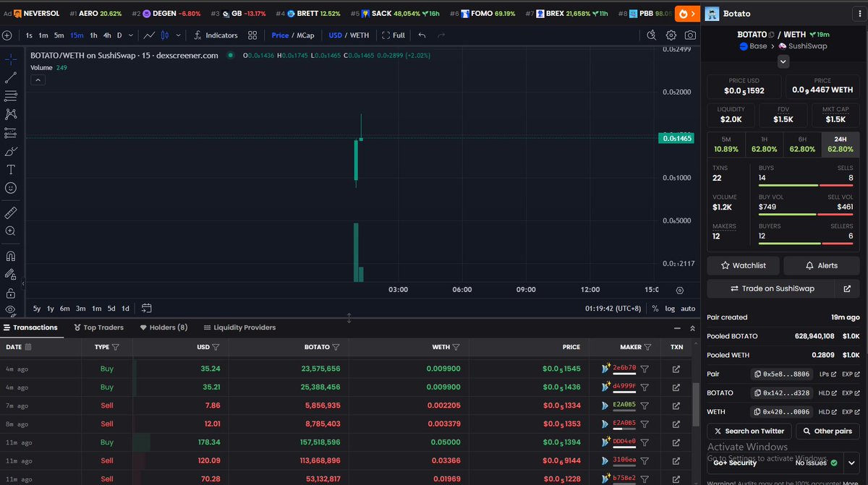Select the text annotation tool
The height and width of the screenshot is (485, 868).
tap(11, 170)
